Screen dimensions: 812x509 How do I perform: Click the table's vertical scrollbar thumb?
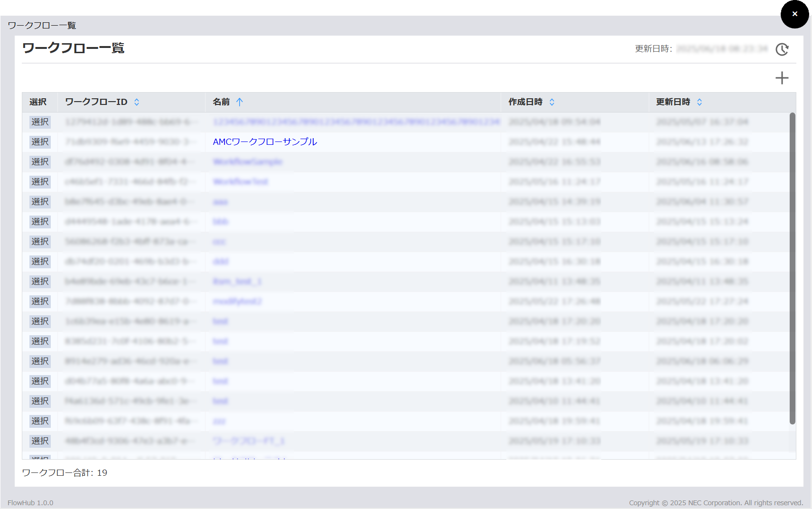(792, 268)
